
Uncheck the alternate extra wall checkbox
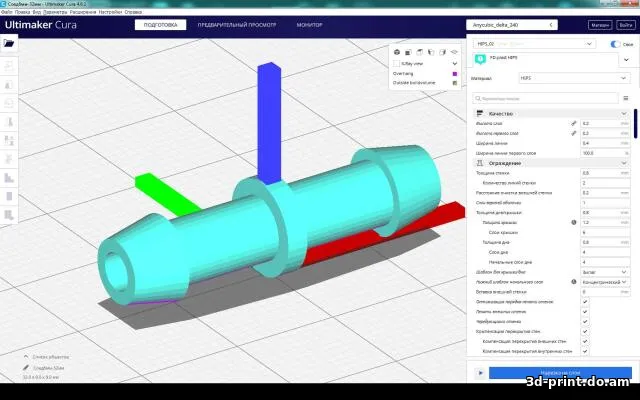[585, 322]
